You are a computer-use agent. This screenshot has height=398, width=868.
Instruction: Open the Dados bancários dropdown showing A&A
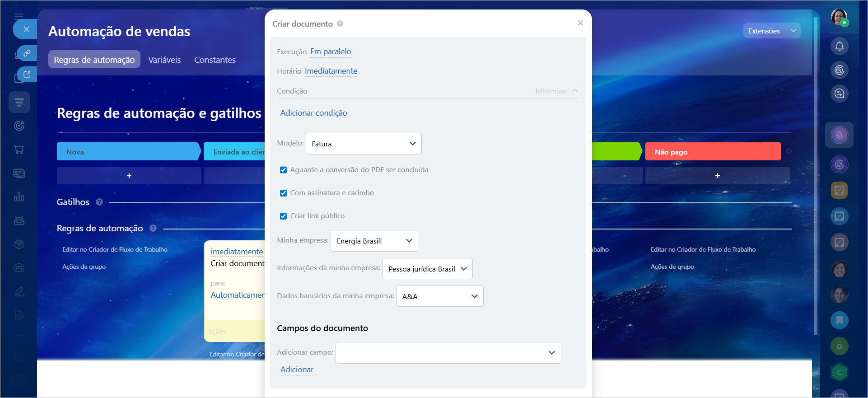(x=439, y=296)
